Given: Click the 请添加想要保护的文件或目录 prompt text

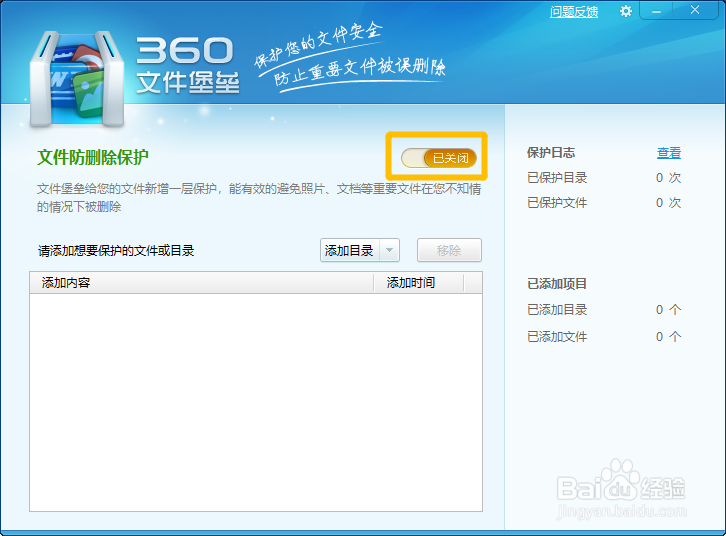Looking at the screenshot, I should 116,251.
